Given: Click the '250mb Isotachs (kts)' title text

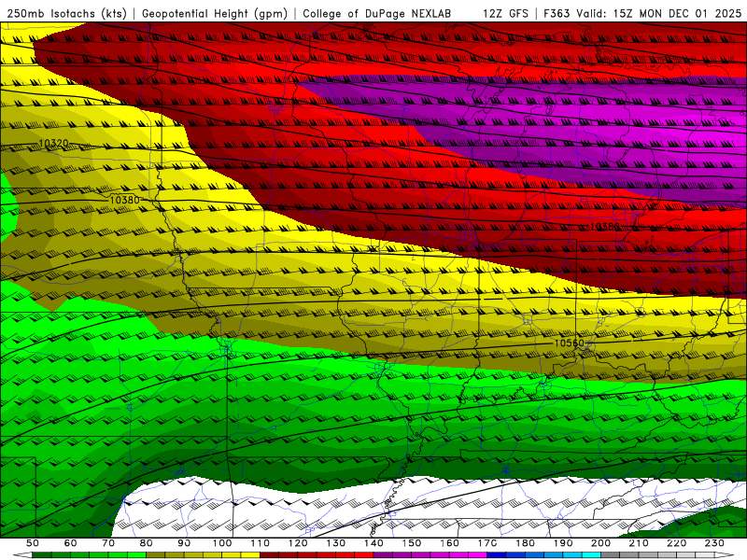Looking at the screenshot, I should pyautogui.click(x=66, y=14).
